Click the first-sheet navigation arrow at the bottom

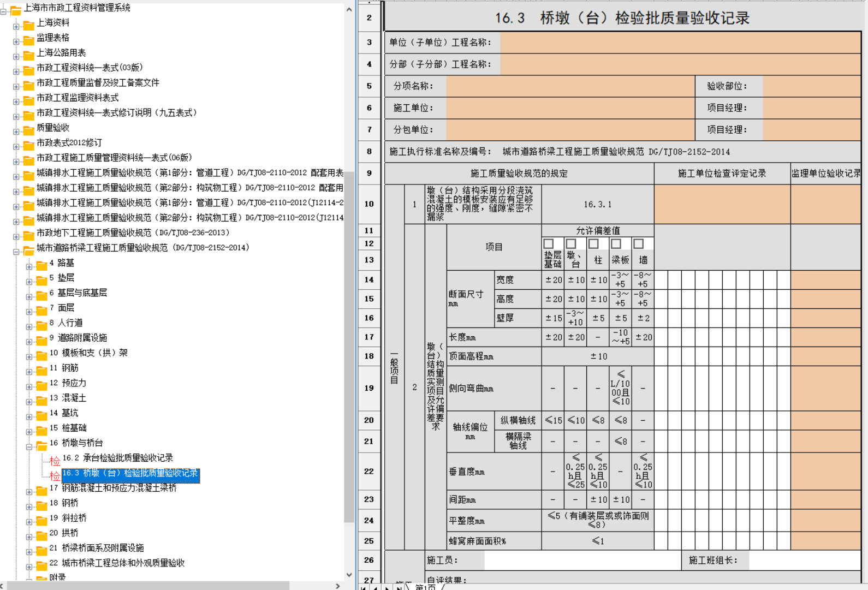coord(364,588)
